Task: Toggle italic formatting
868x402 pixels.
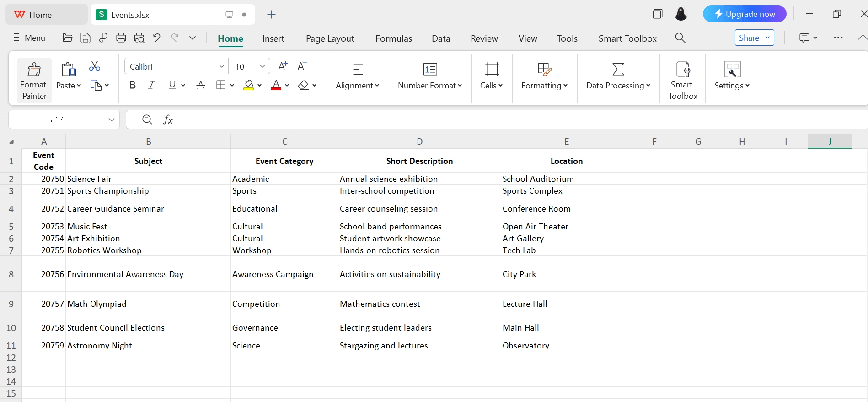Action: (151, 85)
